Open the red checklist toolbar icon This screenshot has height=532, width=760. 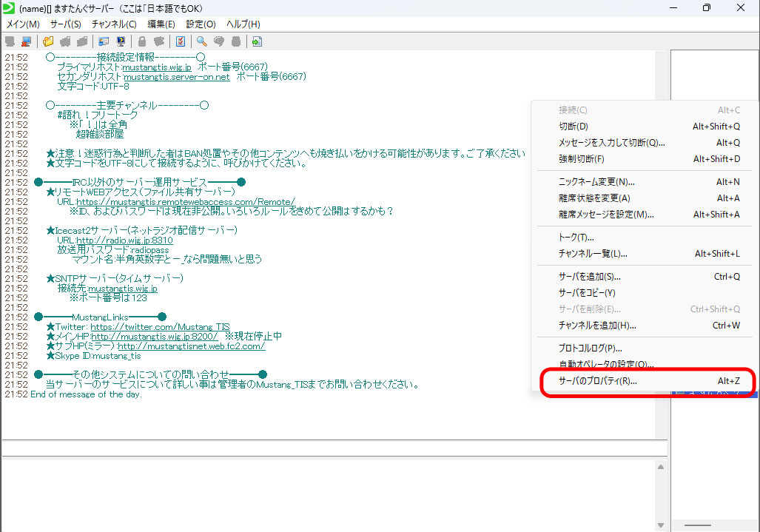tap(180, 41)
